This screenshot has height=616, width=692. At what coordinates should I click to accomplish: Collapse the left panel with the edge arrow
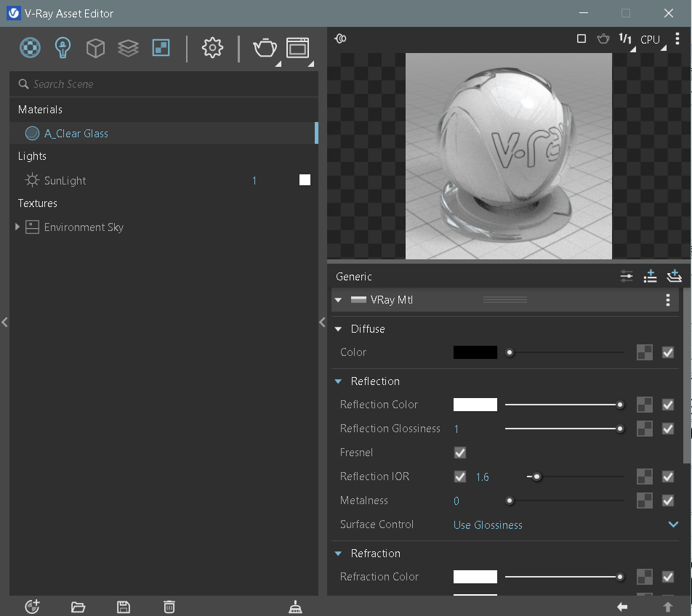(x=4, y=323)
